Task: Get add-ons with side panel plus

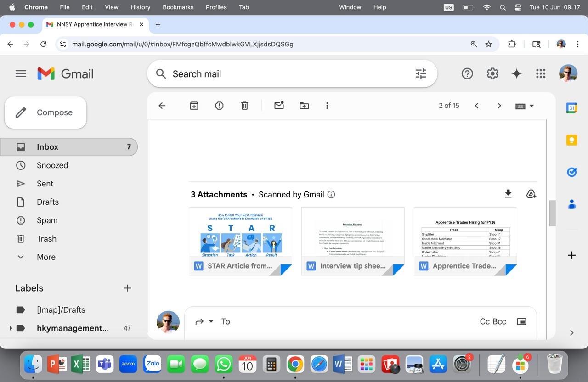Action: point(571,255)
